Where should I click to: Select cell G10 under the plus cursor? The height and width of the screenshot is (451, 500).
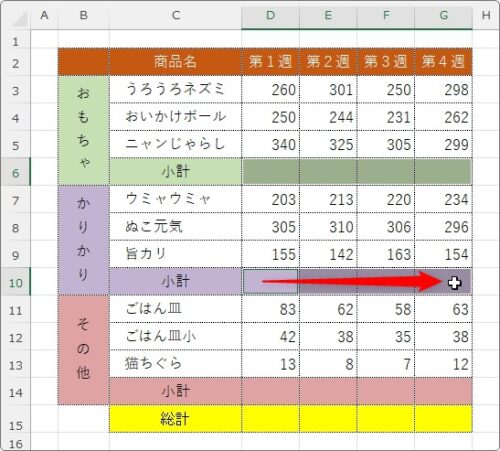tap(443, 282)
